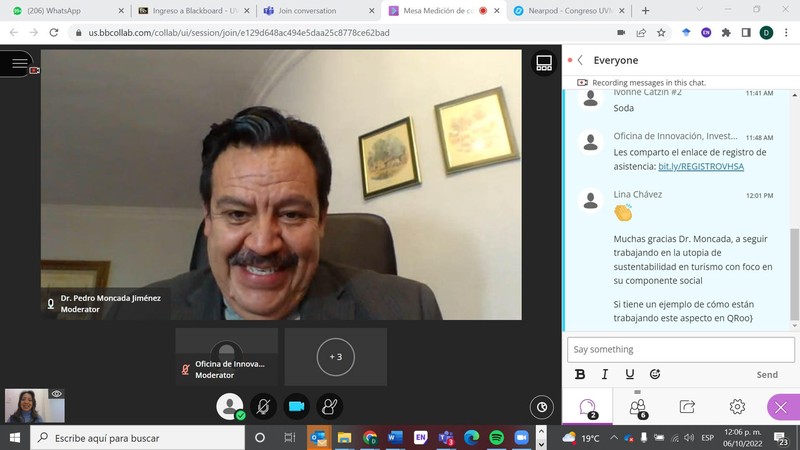800x450 pixels.
Task: Change the video layout view icon
Action: click(544, 63)
